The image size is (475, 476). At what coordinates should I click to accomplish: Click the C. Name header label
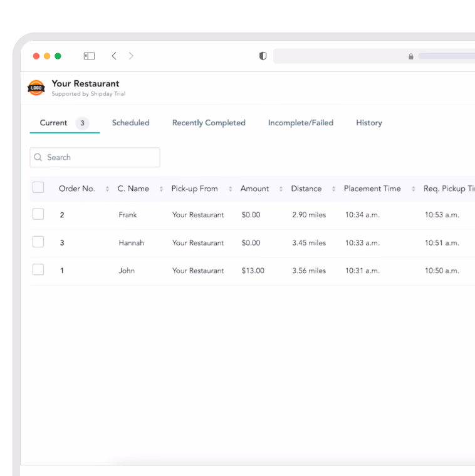point(133,189)
